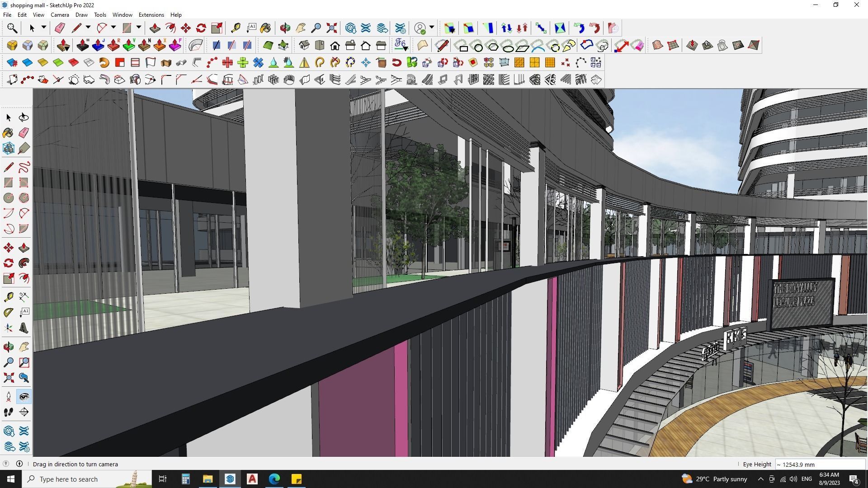Viewport: 868px width, 488px height.
Task: Activate the Paint Bucket tool
Action: [265, 28]
